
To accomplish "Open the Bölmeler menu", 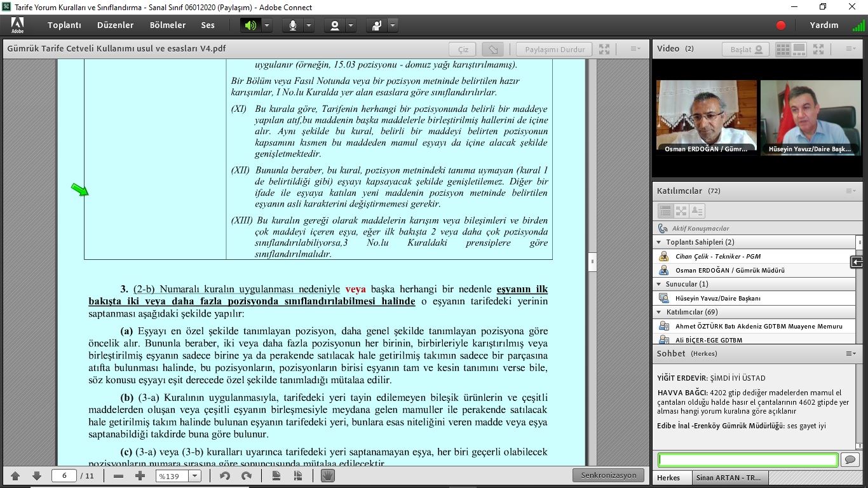I will point(168,25).
